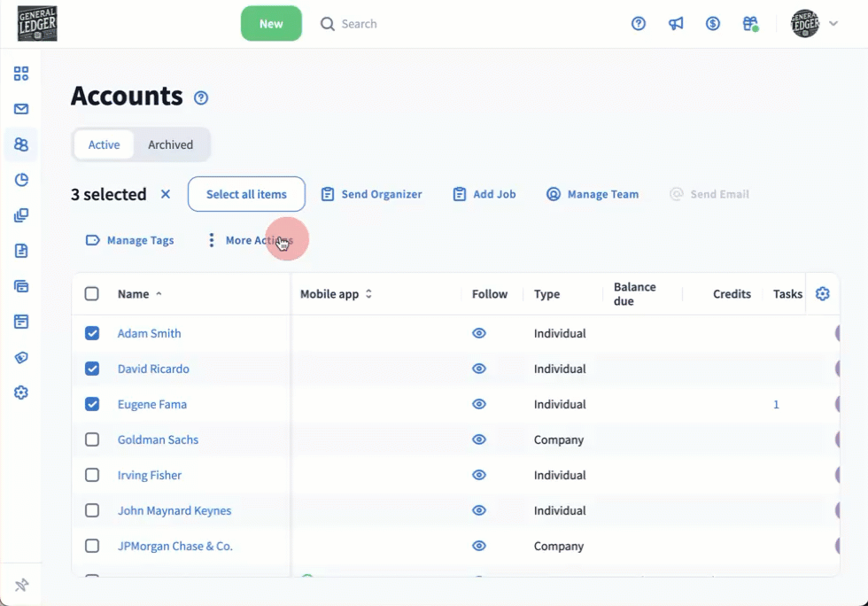This screenshot has width=868, height=606.
Task: Open sidebar settings gear icon
Action: click(21, 392)
